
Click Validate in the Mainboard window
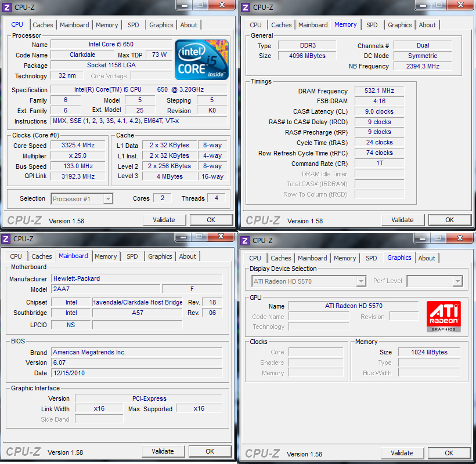163,451
